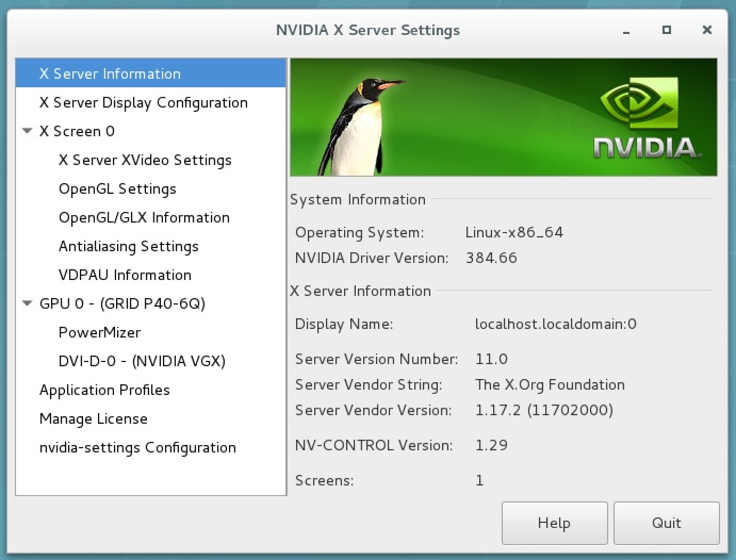View VDPAU Information
Screen dimensions: 736x560
tap(125, 275)
